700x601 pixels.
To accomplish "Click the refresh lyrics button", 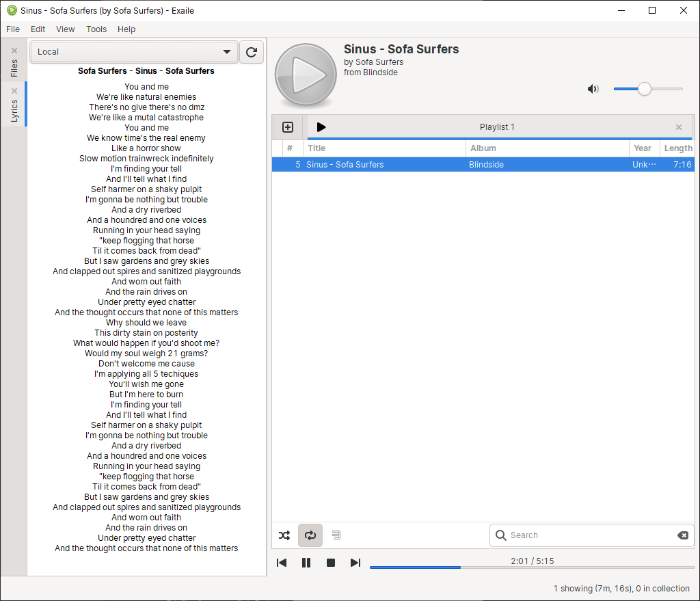I will click(252, 52).
